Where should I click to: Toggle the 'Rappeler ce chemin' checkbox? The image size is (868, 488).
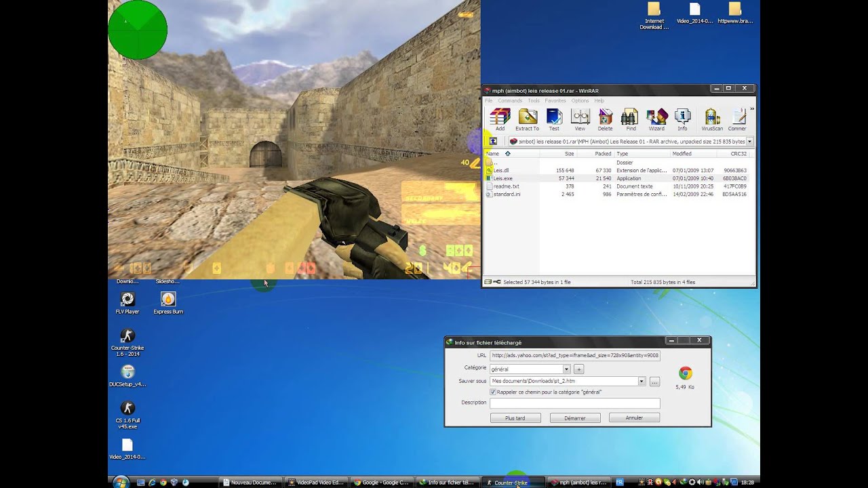point(493,392)
